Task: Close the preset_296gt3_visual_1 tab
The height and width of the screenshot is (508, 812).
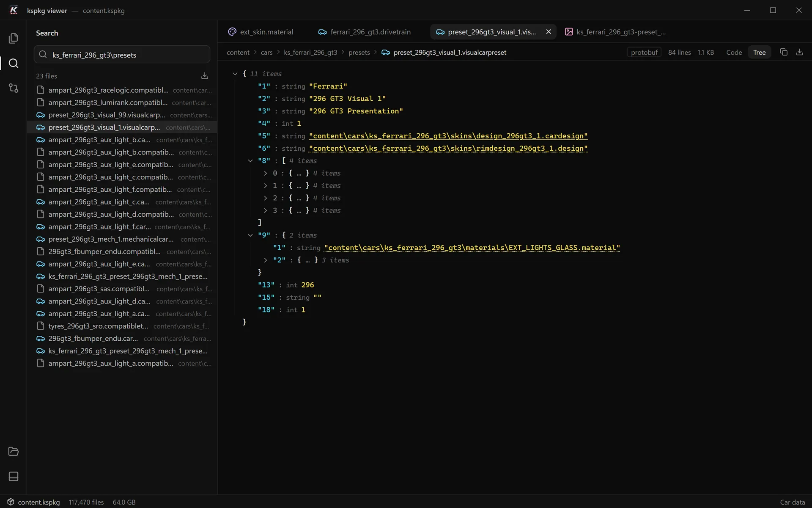Action: click(x=549, y=32)
